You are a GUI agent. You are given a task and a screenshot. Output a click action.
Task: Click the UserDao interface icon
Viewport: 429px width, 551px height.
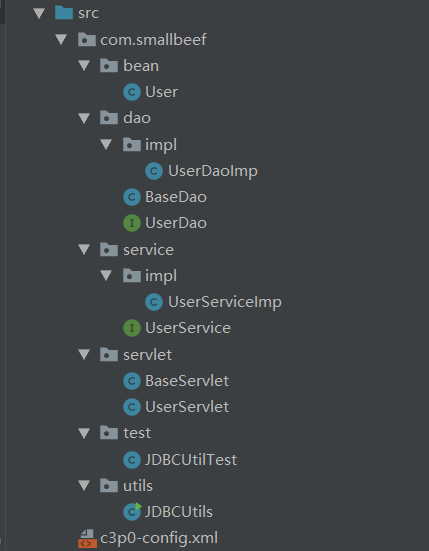click(x=132, y=223)
